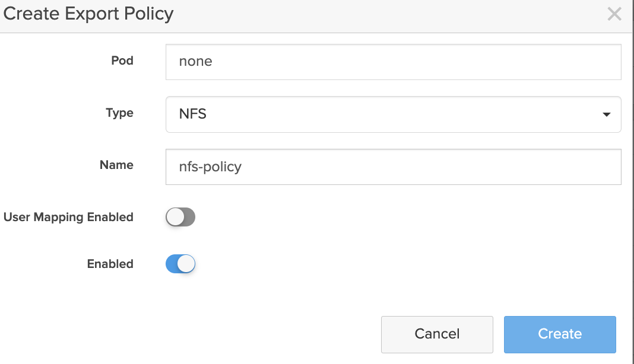Focus the Name text field
Viewport: 634px width, 364px height.
(393, 167)
